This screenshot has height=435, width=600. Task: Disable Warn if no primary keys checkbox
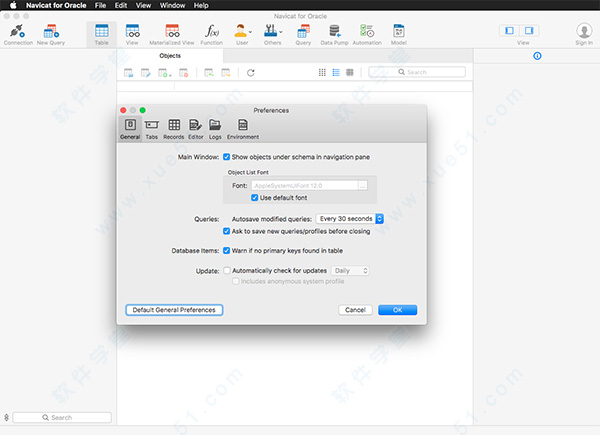[227, 250]
